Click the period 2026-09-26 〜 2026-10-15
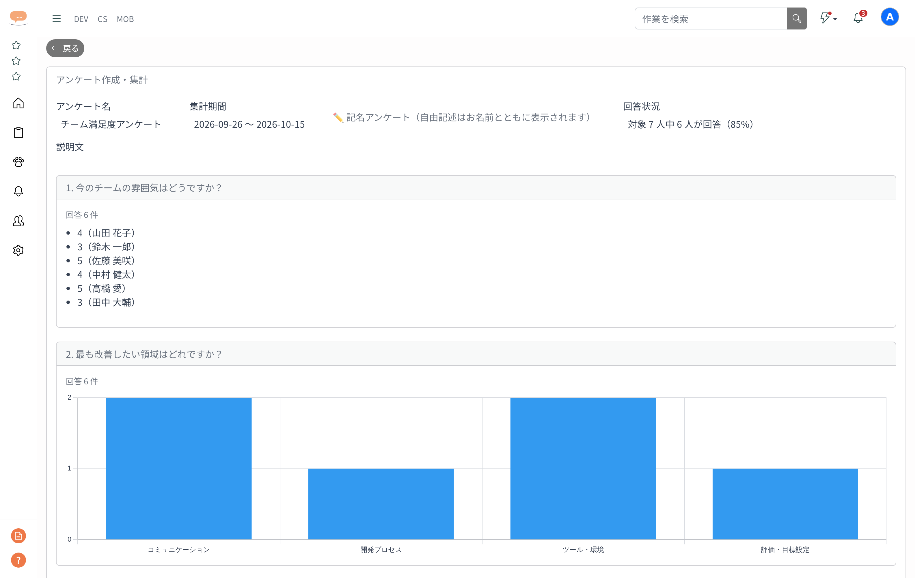This screenshot has height=578, width=924. click(249, 124)
